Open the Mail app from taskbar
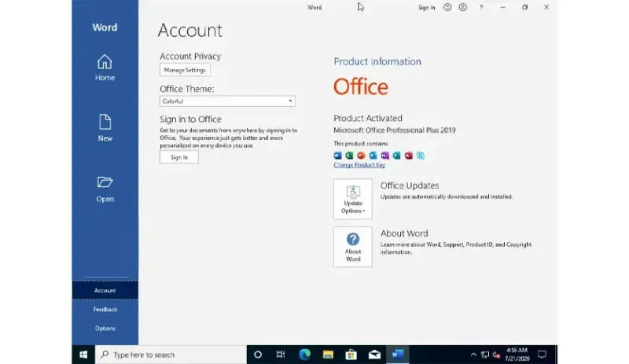 click(374, 355)
